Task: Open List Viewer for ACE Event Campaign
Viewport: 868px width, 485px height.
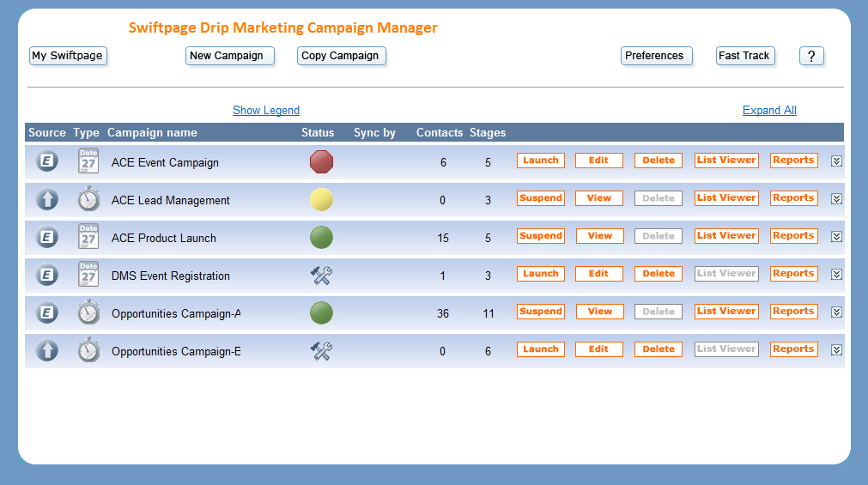Action: click(x=726, y=161)
